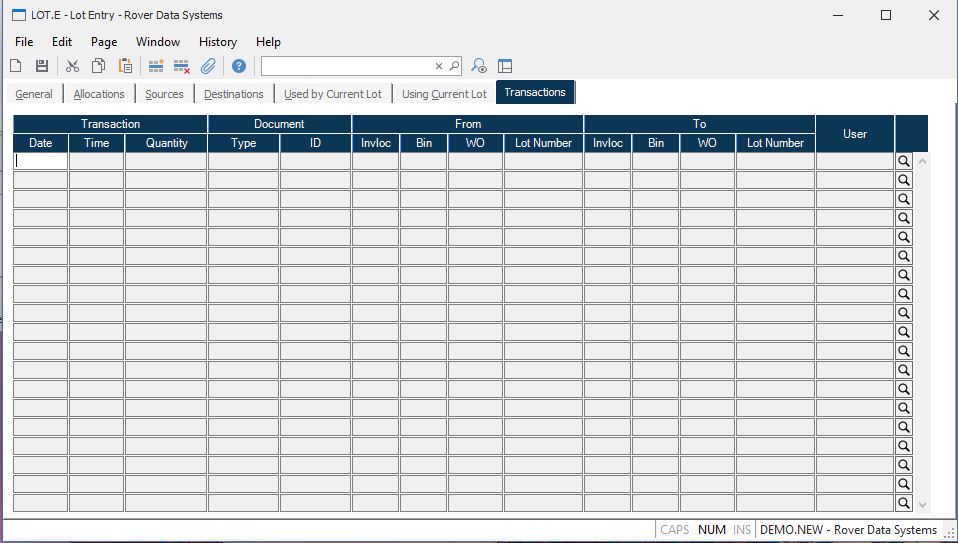Clear the toolbar search box with X
Viewport: 958px width, 543px height.
coord(438,66)
